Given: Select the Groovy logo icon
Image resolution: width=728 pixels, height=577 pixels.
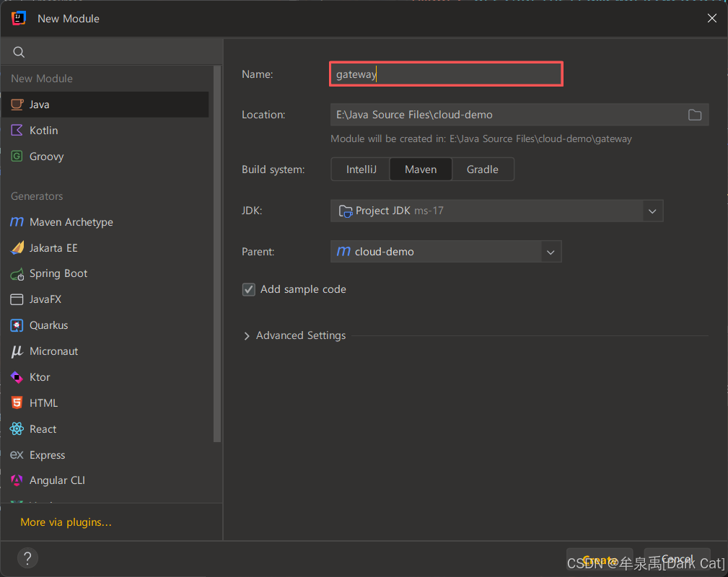Looking at the screenshot, I should click(x=17, y=156).
